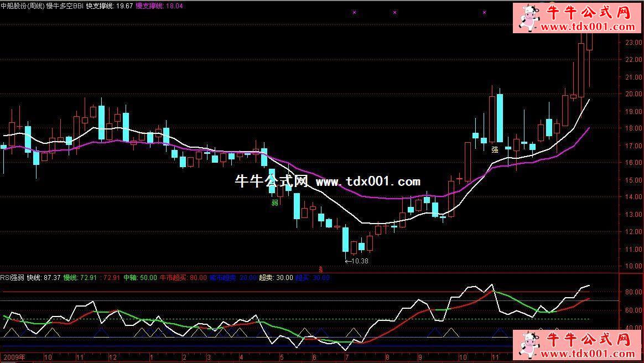Viewport: 644px width, 363px height.
Task: Click the cow mascot in top-right logo
Action: pyautogui.click(x=527, y=18)
